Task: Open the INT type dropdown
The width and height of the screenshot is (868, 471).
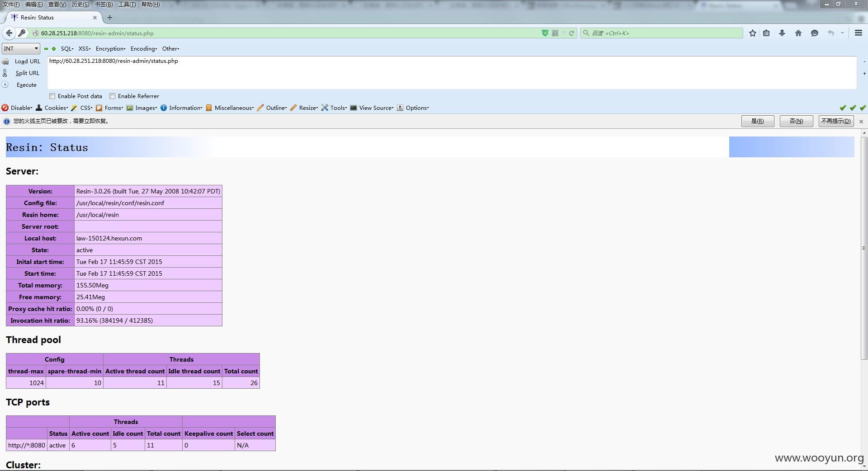Action: 21,48
